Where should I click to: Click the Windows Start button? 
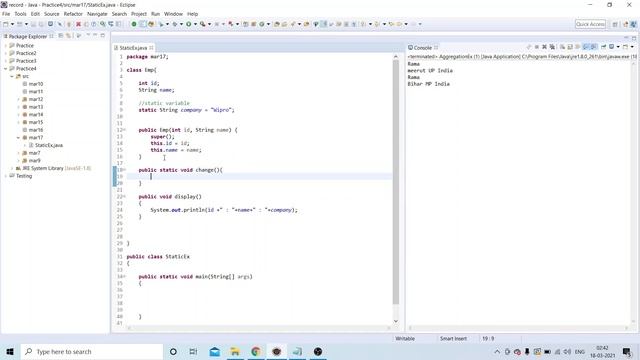click(x=10, y=351)
